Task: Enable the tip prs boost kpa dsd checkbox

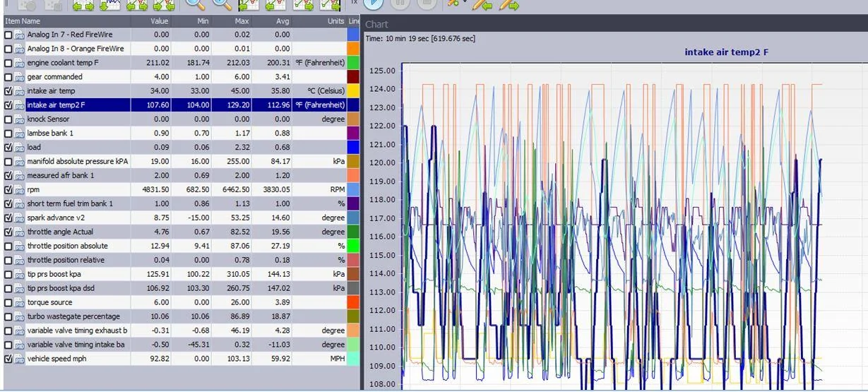Action: point(8,289)
